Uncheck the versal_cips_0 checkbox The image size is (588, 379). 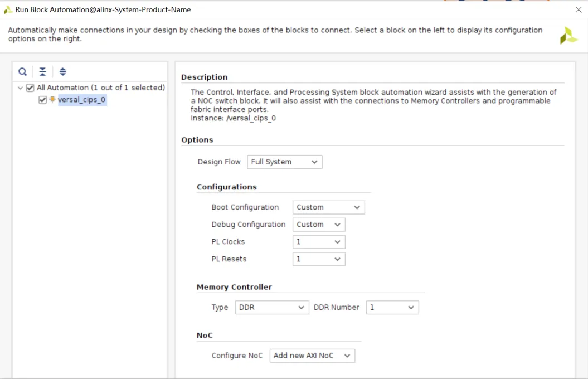[43, 100]
